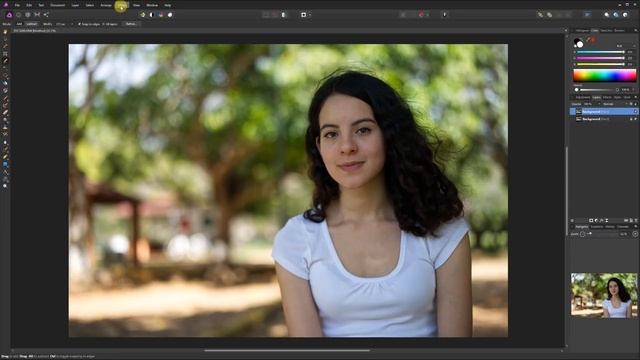Open Adjustments from Layers panel bottom icons
This screenshot has width=640, height=360.
596,220
